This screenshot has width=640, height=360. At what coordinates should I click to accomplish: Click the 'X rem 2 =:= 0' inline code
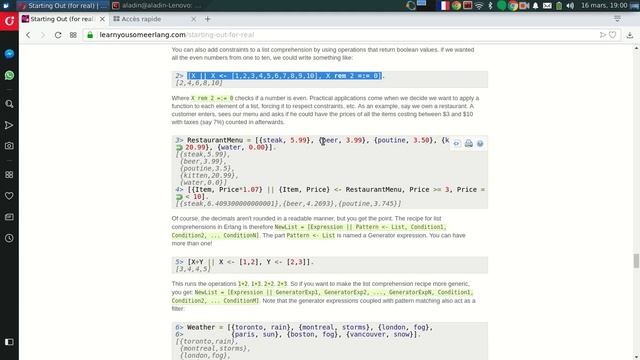tap(212, 98)
